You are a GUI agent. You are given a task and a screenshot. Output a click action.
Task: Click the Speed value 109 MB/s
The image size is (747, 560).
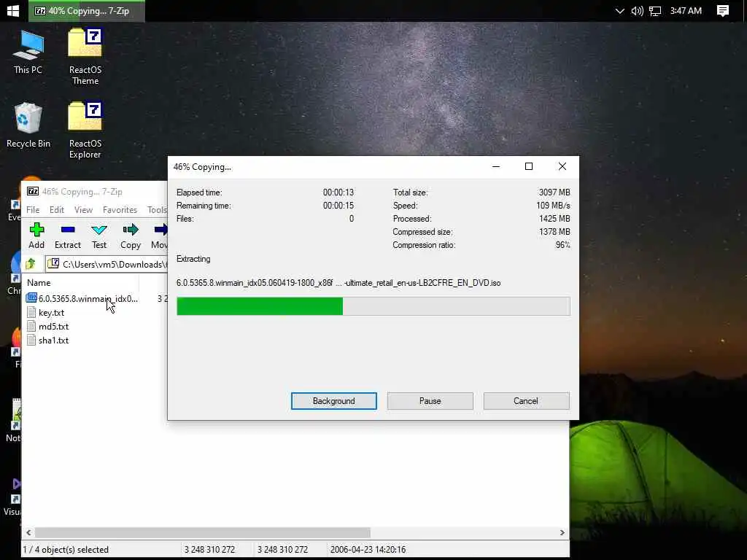553,206
